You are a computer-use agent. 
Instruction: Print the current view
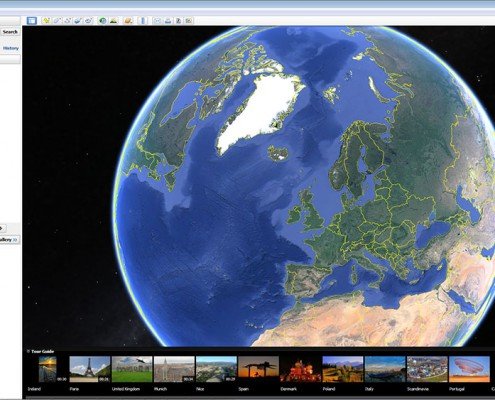point(168,21)
